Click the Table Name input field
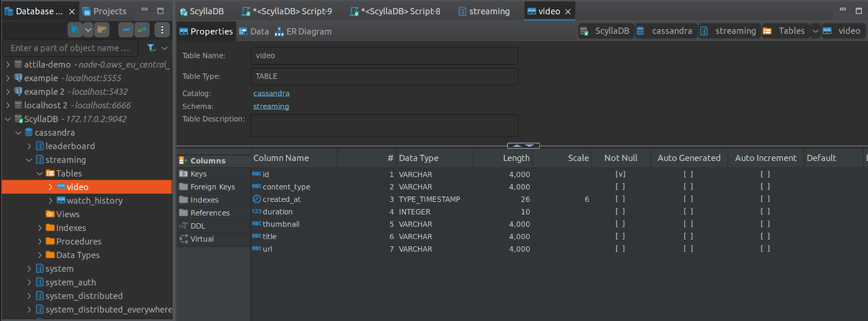The height and width of the screenshot is (321, 868). pos(384,55)
